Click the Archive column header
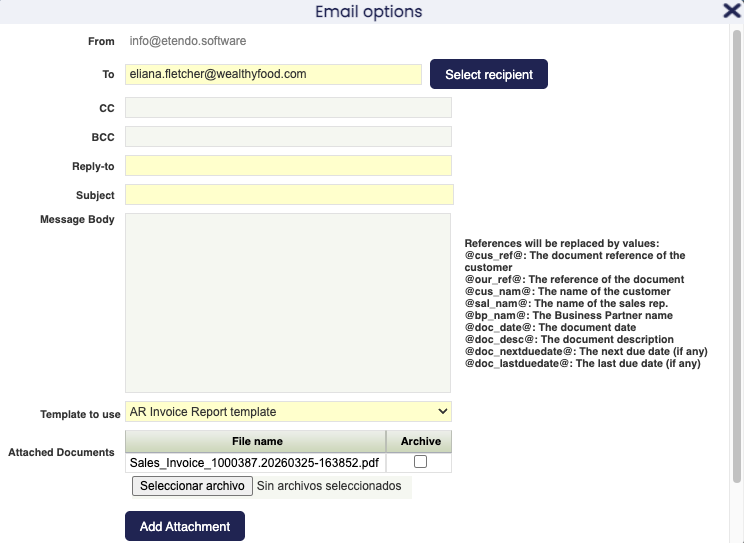 click(420, 441)
